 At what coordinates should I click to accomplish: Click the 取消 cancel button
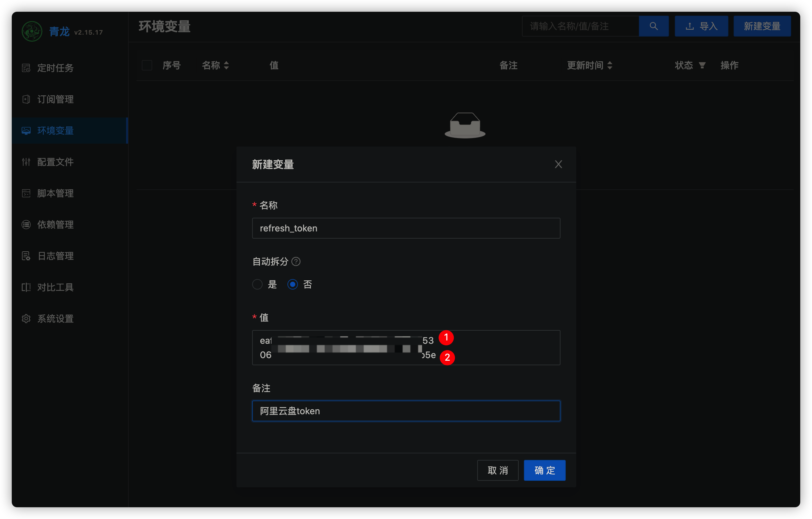pyautogui.click(x=498, y=470)
